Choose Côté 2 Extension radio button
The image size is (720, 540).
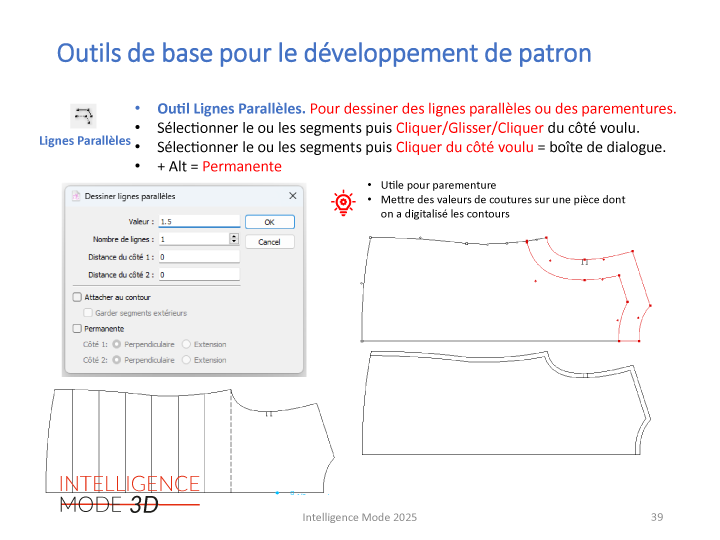click(x=187, y=360)
